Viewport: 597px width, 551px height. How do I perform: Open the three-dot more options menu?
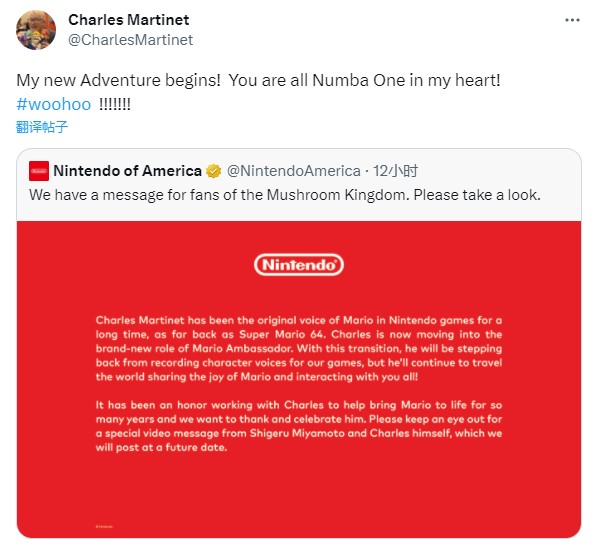[572, 20]
